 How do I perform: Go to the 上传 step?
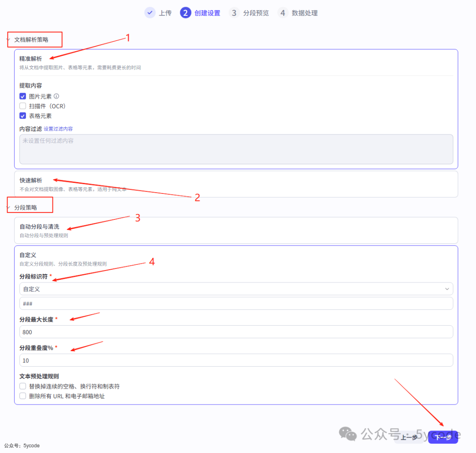coord(165,13)
